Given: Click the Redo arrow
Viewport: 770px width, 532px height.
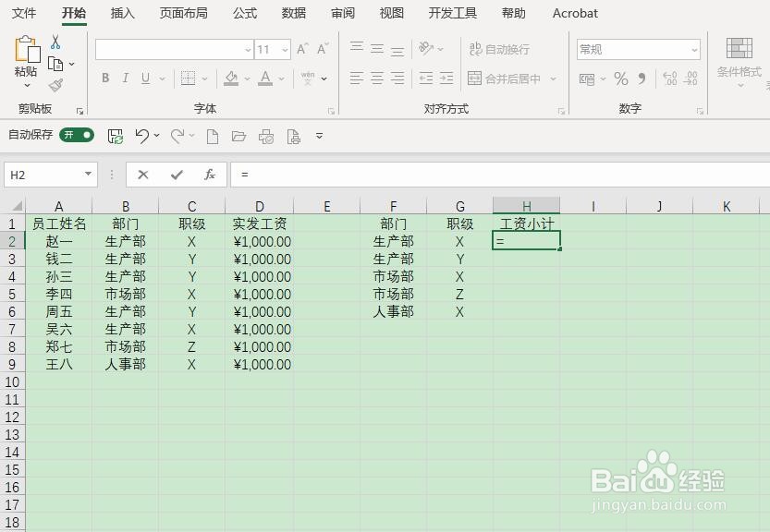Looking at the screenshot, I should click(177, 136).
